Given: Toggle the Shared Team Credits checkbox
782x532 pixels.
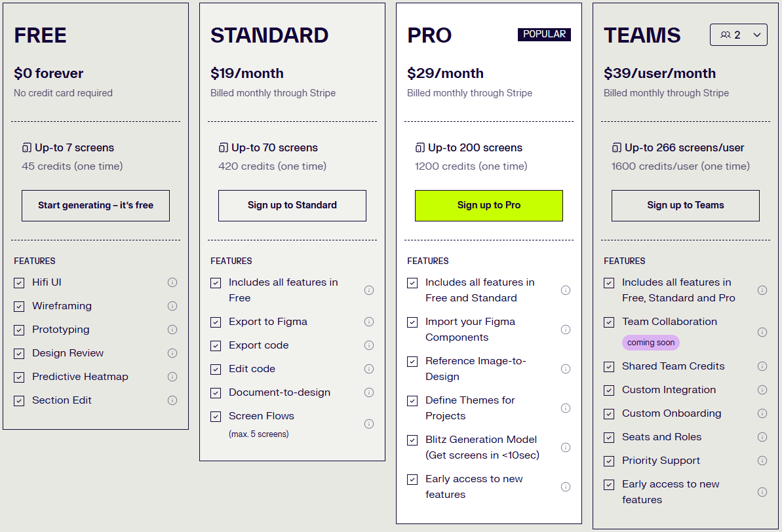Looking at the screenshot, I should click(609, 366).
